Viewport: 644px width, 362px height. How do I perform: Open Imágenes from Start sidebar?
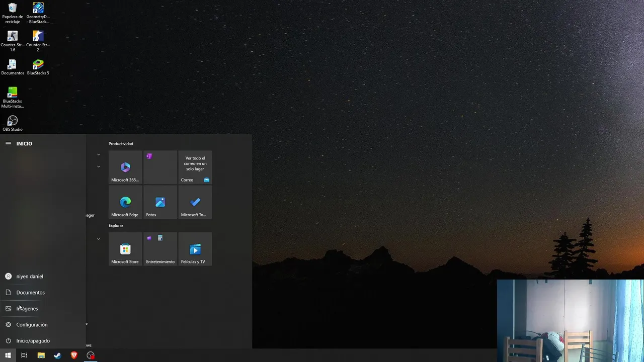(43, 309)
